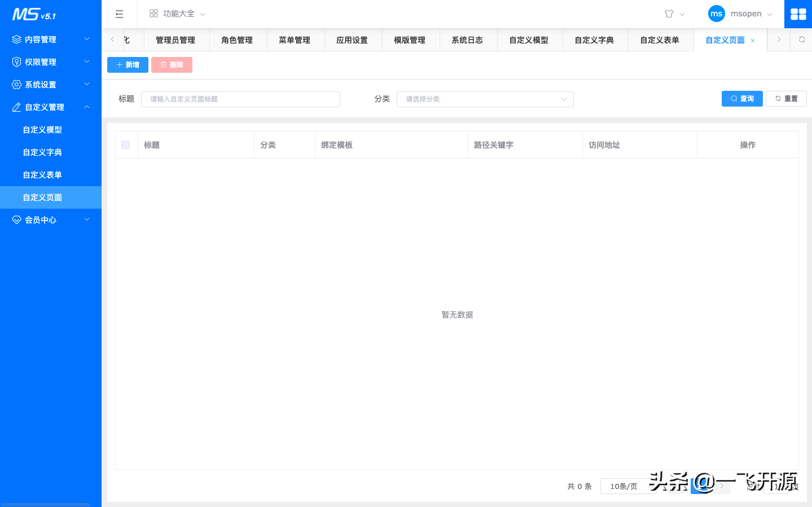Open the 系统日志 tab
Screen dimensions: 812x507
468,39
